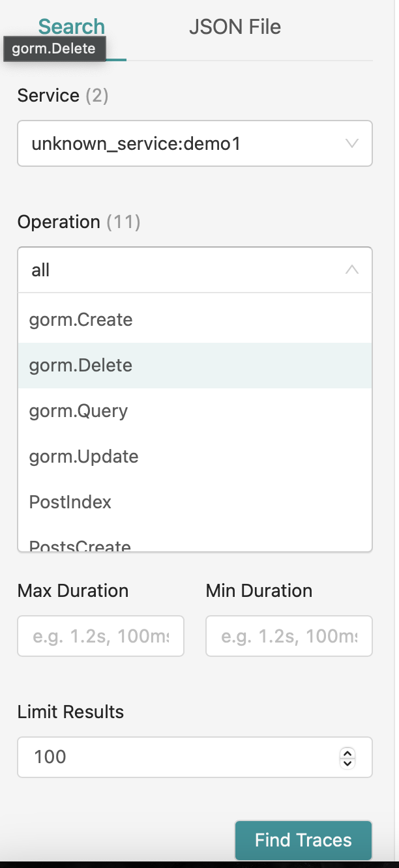
Task: Click the Min Duration input field
Action: click(x=289, y=636)
